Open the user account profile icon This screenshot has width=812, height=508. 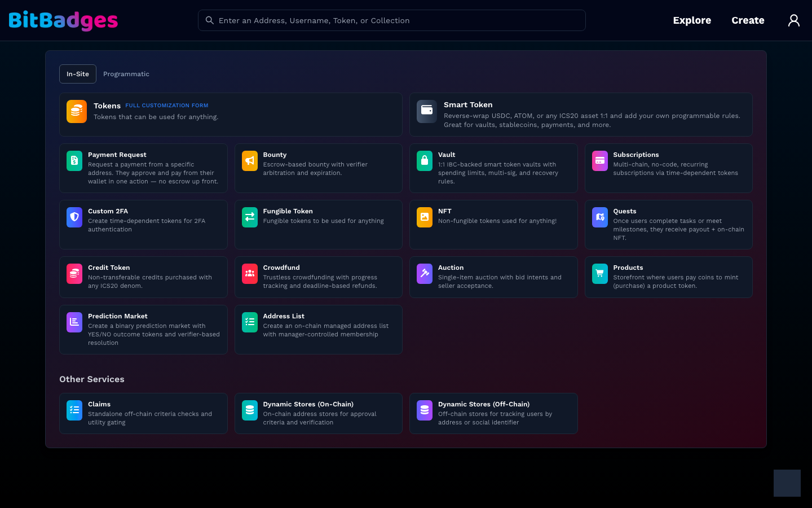coord(794,20)
